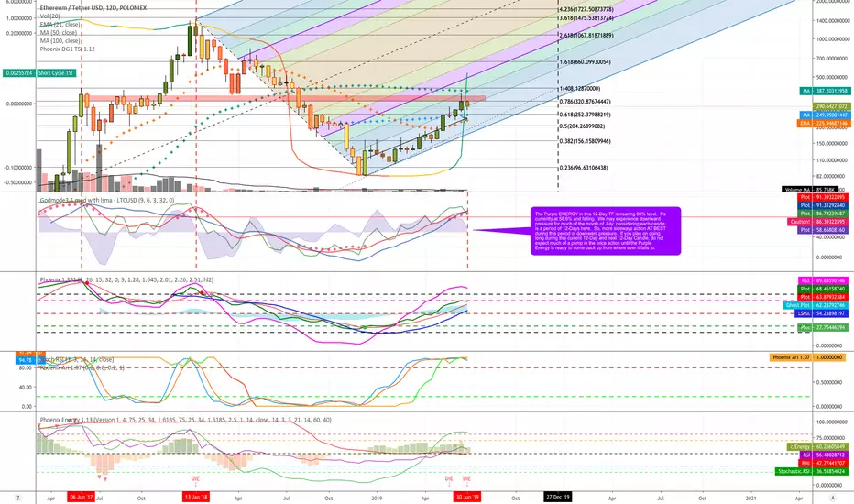Click the RMI 47.77441707 label

(824, 463)
